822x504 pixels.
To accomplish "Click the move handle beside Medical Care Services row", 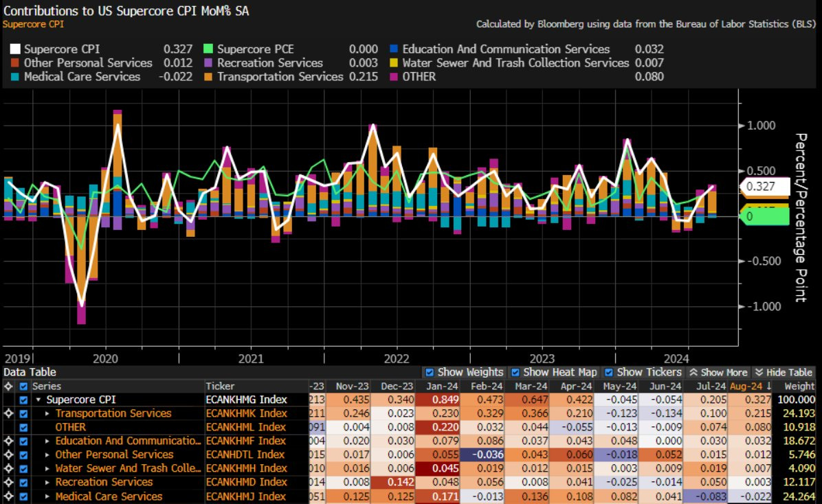I will pos(8,496).
